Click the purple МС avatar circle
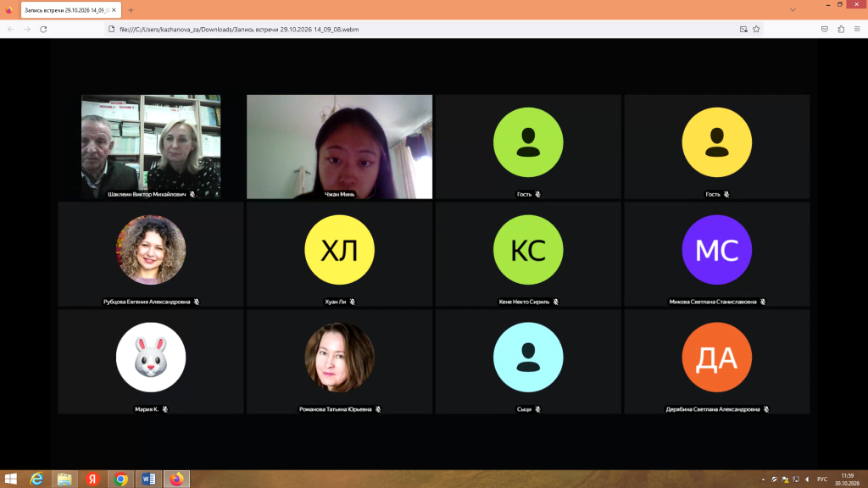868x488 pixels. click(x=717, y=250)
